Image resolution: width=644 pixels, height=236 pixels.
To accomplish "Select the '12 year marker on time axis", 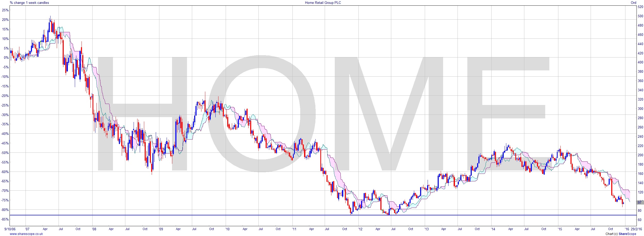I will [360, 229].
